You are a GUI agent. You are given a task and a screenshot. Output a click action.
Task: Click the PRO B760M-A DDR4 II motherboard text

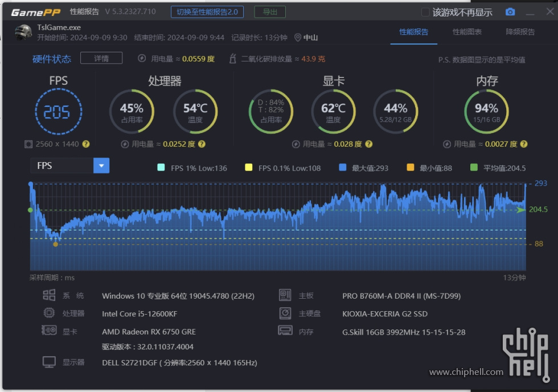pyautogui.click(x=401, y=296)
